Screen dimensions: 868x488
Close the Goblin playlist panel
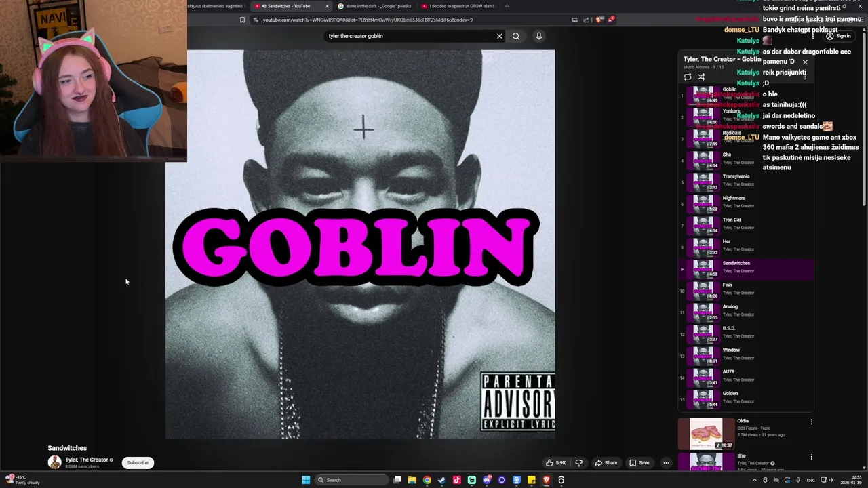pyautogui.click(x=805, y=62)
